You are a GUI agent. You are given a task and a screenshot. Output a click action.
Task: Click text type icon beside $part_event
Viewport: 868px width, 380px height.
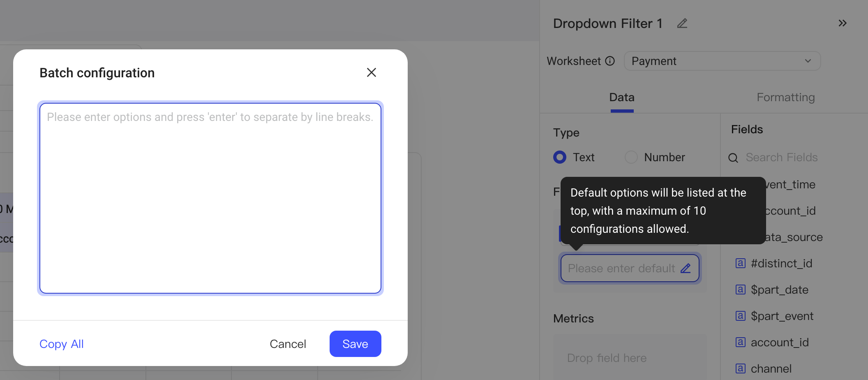[x=741, y=316]
